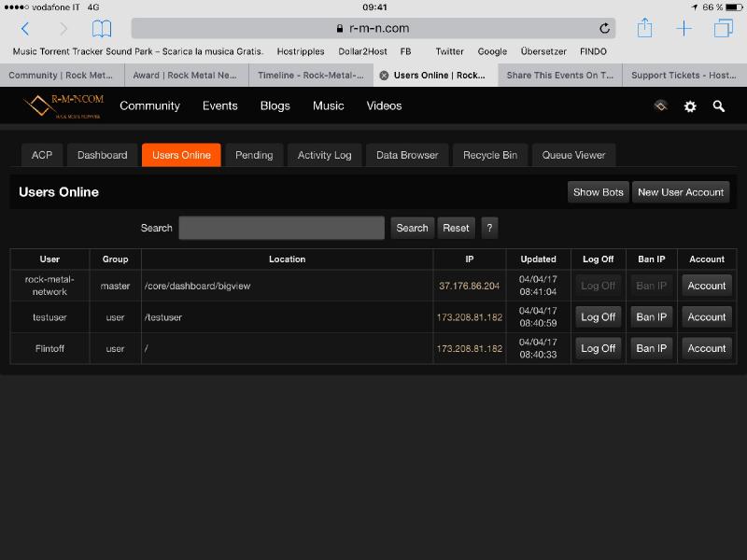The image size is (747, 560).
Task: Click the /testuser location cell
Action: [288, 317]
